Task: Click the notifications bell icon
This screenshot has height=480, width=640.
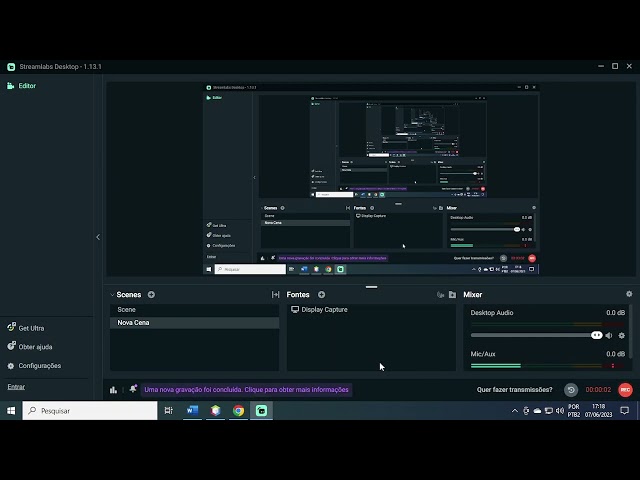Action: (x=133, y=389)
